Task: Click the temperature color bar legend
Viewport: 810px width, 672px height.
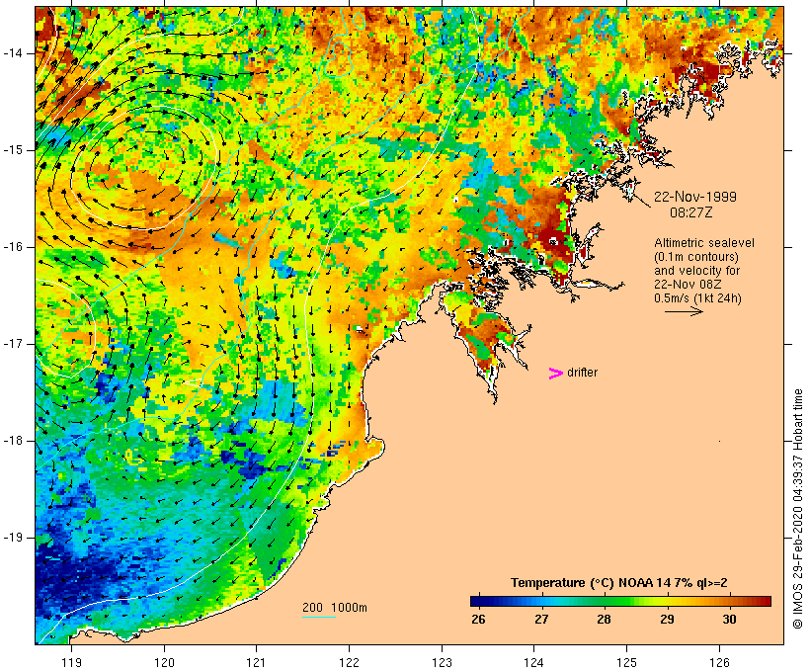Action: 620,601
